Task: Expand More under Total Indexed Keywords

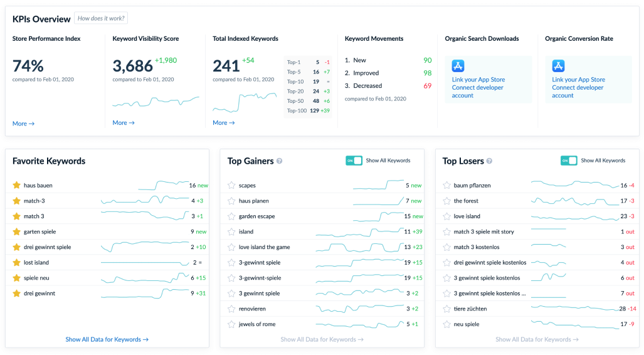Action: [x=224, y=123]
